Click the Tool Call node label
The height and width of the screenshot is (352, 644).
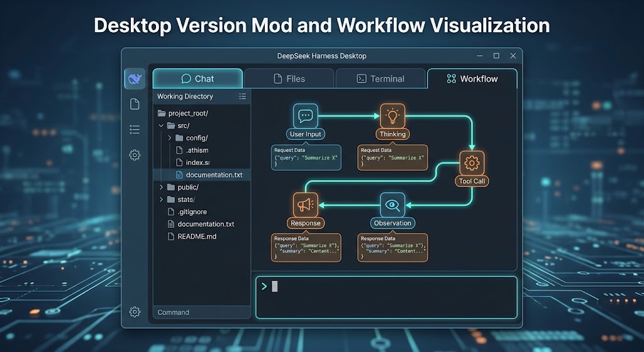pyautogui.click(x=472, y=181)
